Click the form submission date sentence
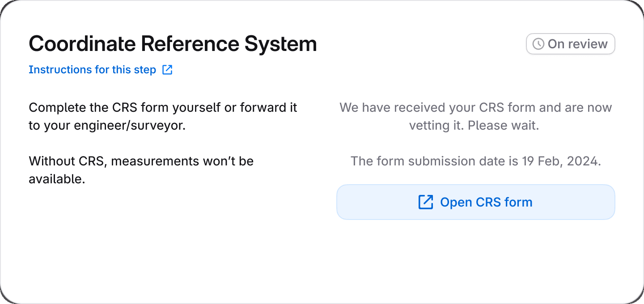The width and height of the screenshot is (644, 304). pyautogui.click(x=476, y=161)
